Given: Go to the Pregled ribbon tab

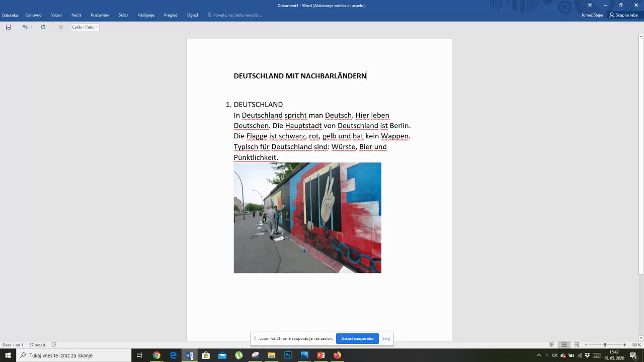Looking at the screenshot, I should [171, 15].
